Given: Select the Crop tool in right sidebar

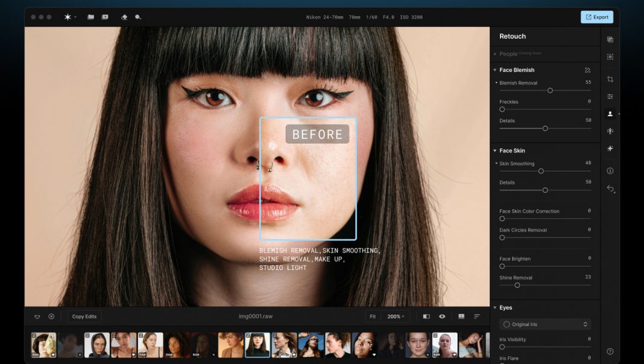Looking at the screenshot, I should coord(610,79).
